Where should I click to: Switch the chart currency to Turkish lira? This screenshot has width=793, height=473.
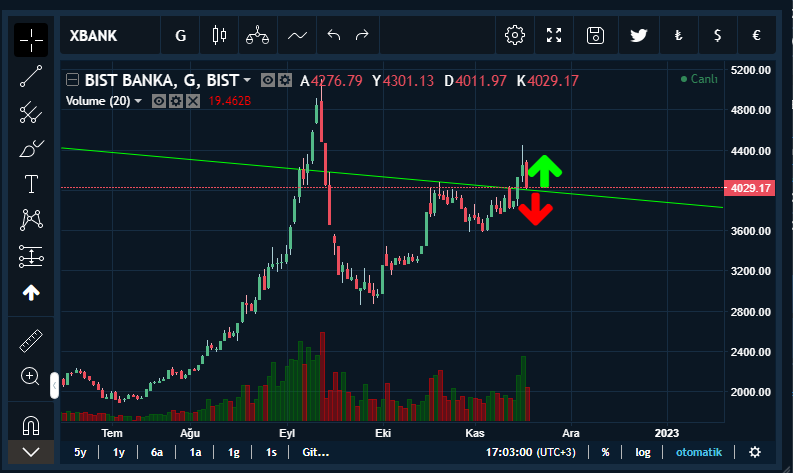click(x=679, y=35)
